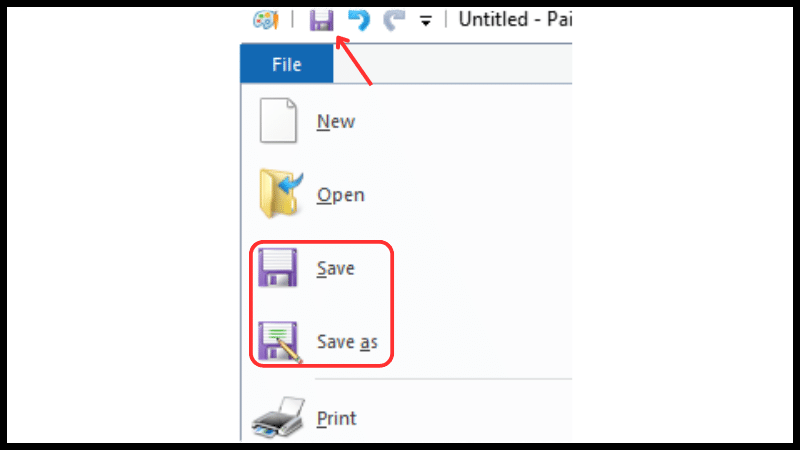800x450 pixels.
Task: Choose the New menu label
Action: (x=336, y=121)
